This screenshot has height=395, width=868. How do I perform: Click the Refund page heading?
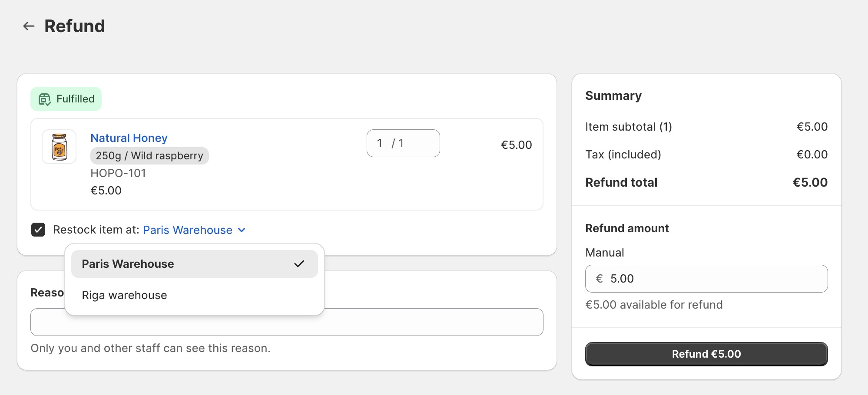75,26
